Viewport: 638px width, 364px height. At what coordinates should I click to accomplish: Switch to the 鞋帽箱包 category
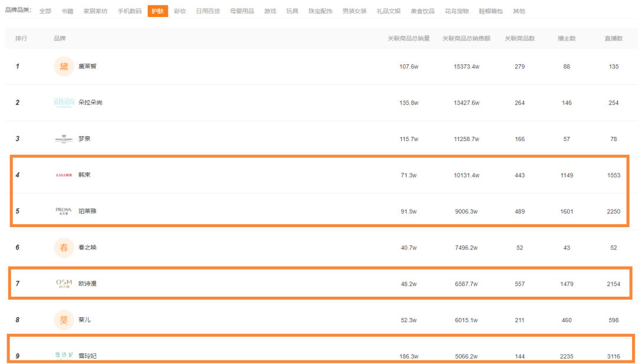(x=491, y=11)
